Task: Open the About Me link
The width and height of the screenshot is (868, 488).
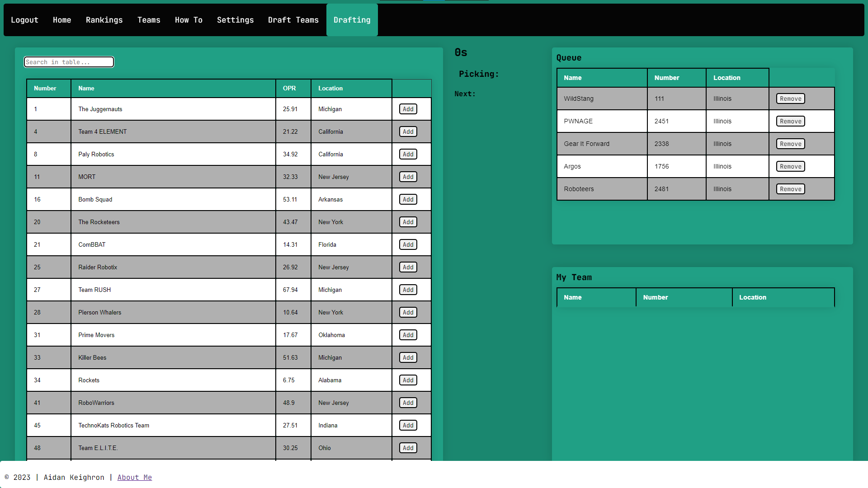Action: 135,477
